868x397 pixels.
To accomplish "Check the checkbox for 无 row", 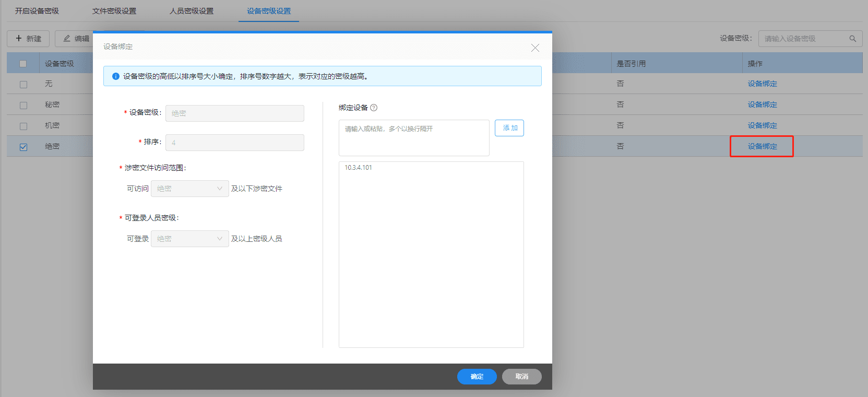I will coord(23,84).
